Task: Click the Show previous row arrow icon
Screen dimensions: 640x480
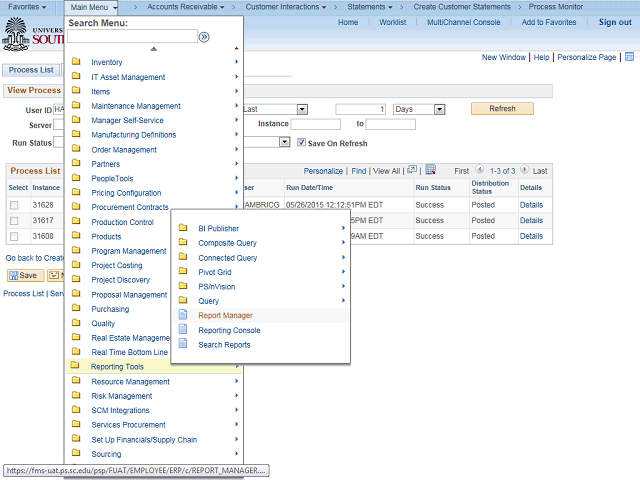Action: pos(480,171)
